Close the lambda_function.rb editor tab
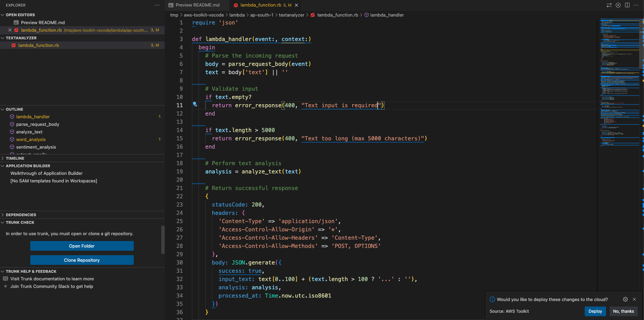The height and width of the screenshot is (320, 644). (296, 5)
